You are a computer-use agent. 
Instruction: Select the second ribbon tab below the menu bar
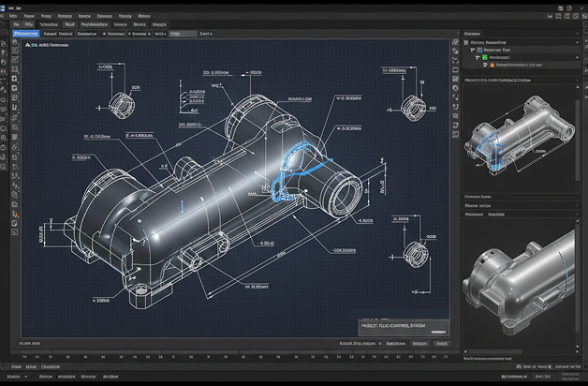(x=29, y=24)
